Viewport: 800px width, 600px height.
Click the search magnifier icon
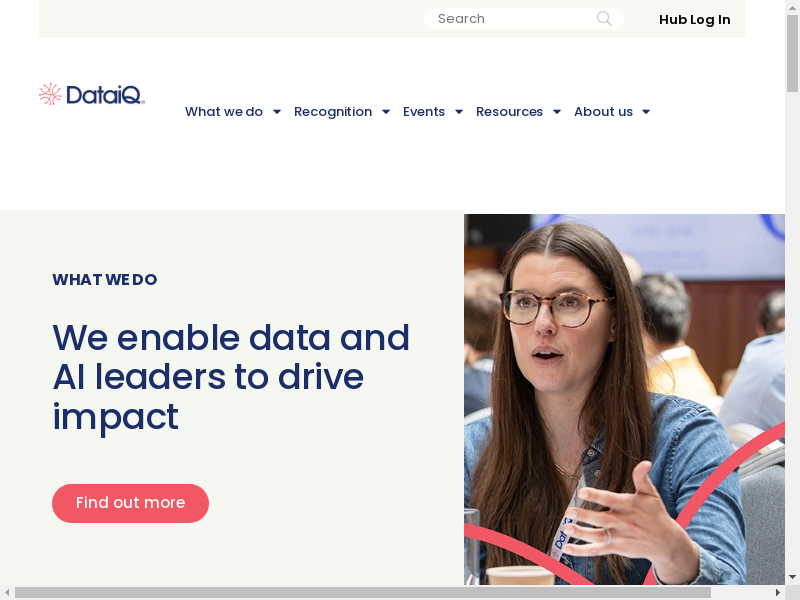pyautogui.click(x=604, y=19)
